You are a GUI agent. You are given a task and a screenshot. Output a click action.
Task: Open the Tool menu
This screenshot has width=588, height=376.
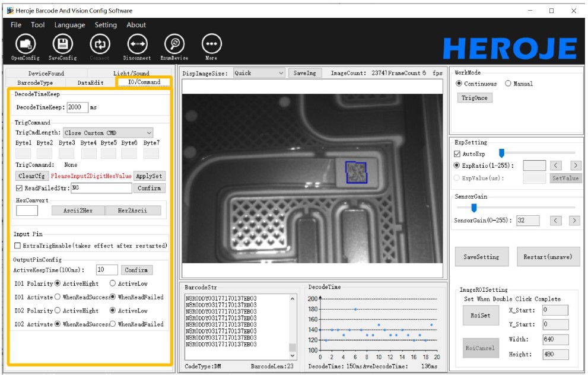point(37,25)
